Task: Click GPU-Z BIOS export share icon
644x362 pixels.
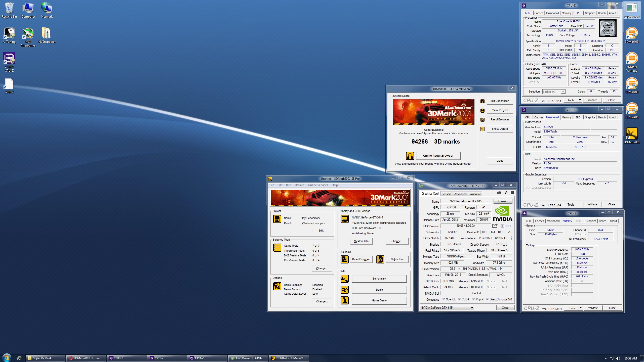Action: coord(495,226)
